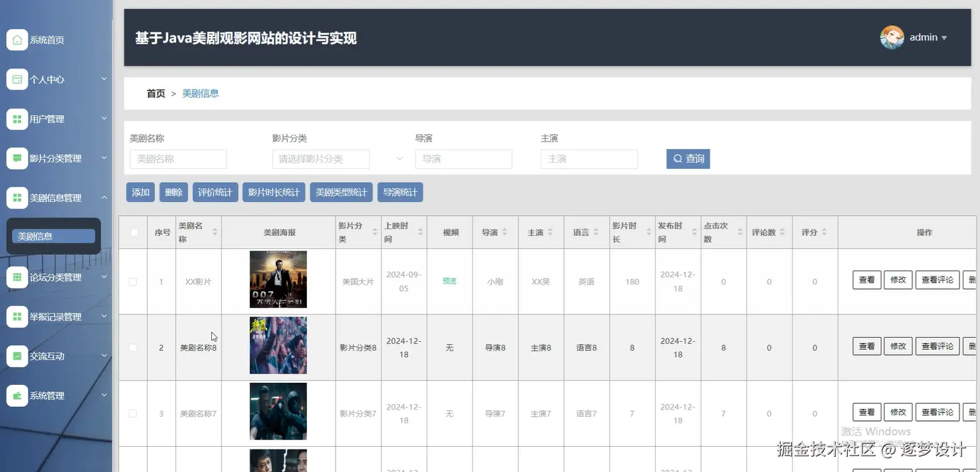
Task: Open 影片时长统计 statistics
Action: click(274, 192)
